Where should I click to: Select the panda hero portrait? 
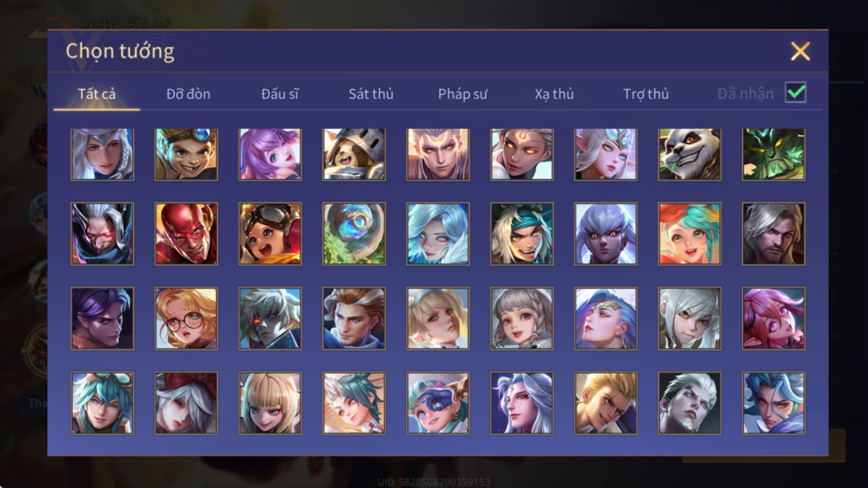[x=689, y=154]
